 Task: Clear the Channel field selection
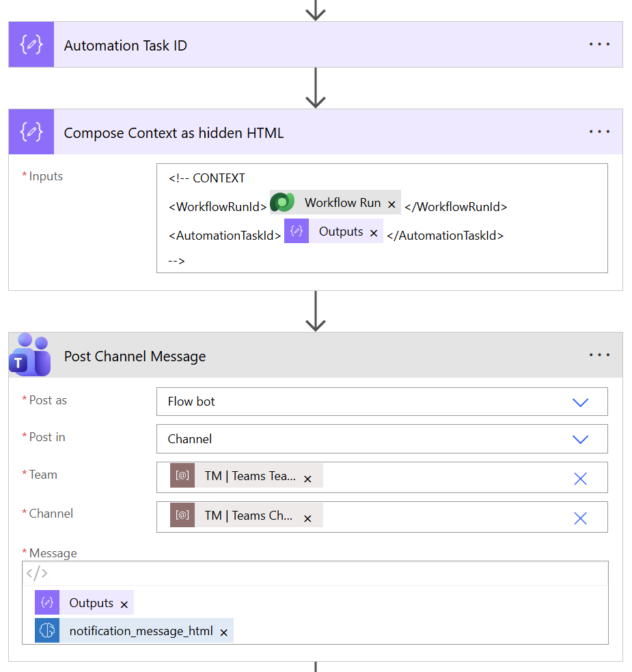580,517
